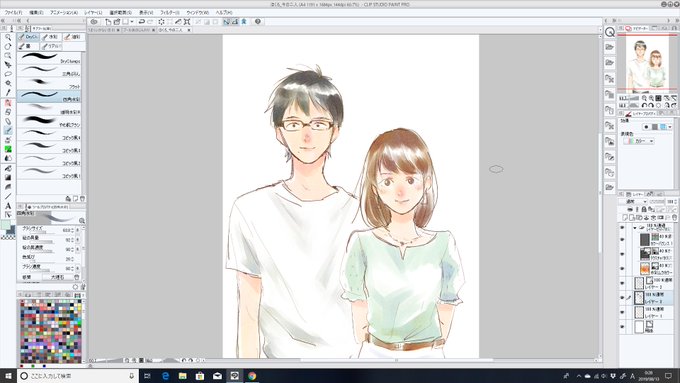Adjust the ブラシサイズ slider
The image size is (680, 383).
tap(42, 232)
